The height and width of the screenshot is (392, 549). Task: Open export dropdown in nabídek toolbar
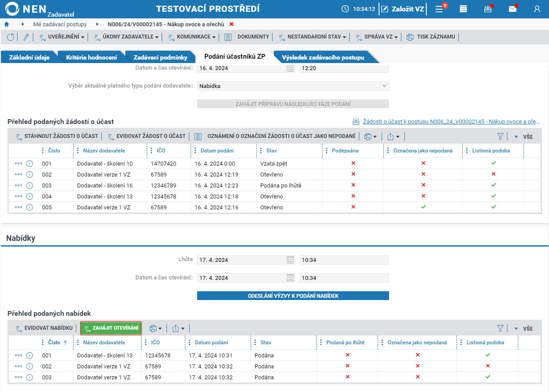178,328
